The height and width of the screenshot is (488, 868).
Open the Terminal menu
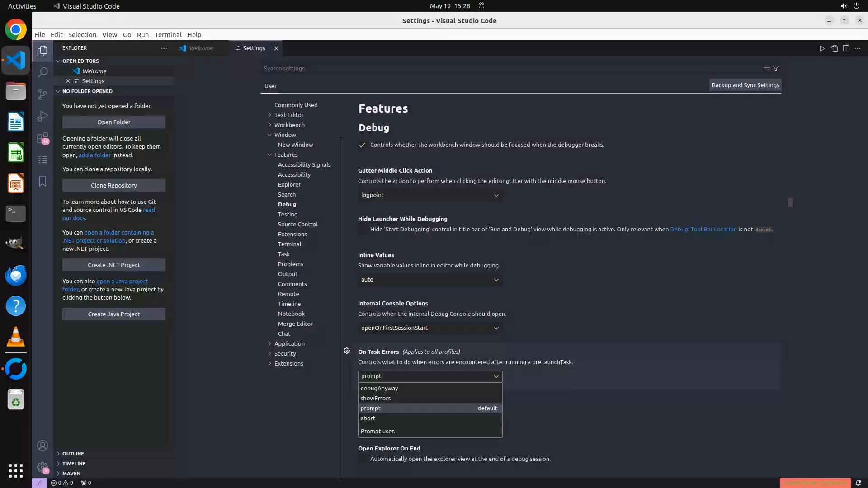168,35
